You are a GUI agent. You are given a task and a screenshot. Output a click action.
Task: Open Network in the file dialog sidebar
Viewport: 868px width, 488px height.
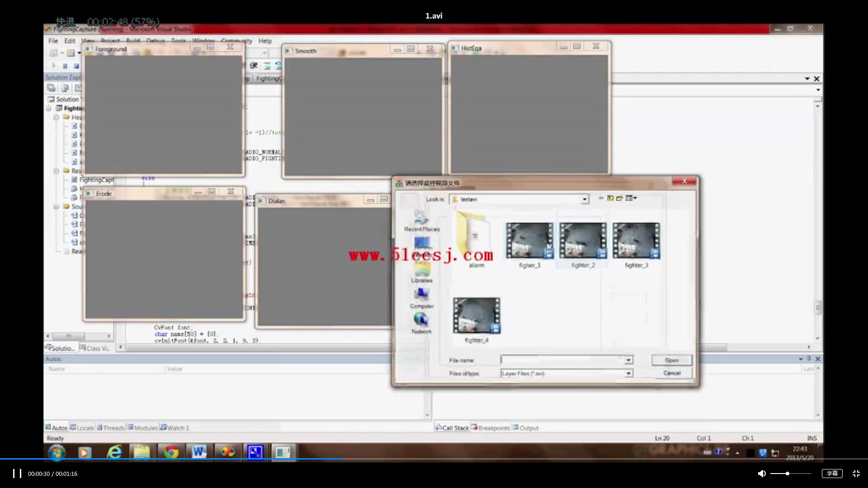pos(421,323)
